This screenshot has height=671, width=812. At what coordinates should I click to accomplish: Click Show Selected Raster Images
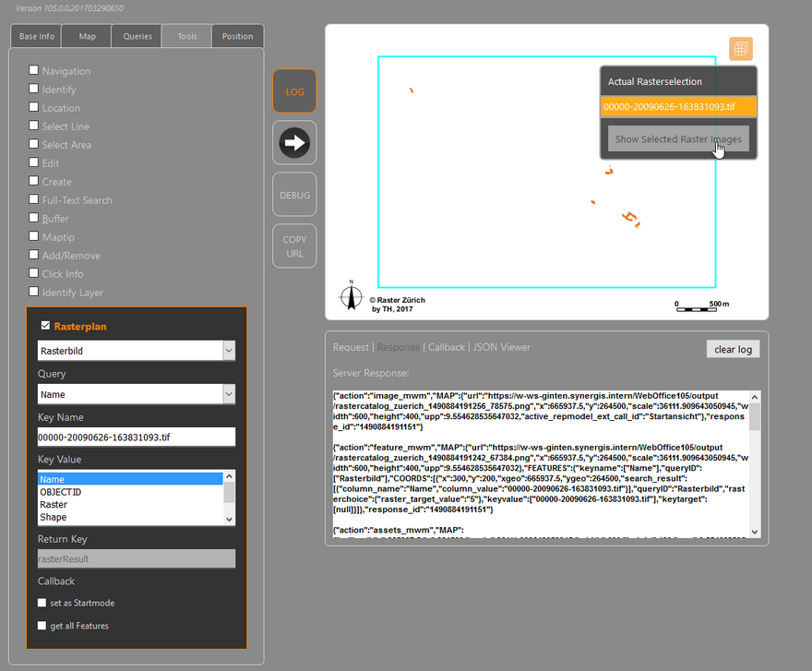[678, 138]
